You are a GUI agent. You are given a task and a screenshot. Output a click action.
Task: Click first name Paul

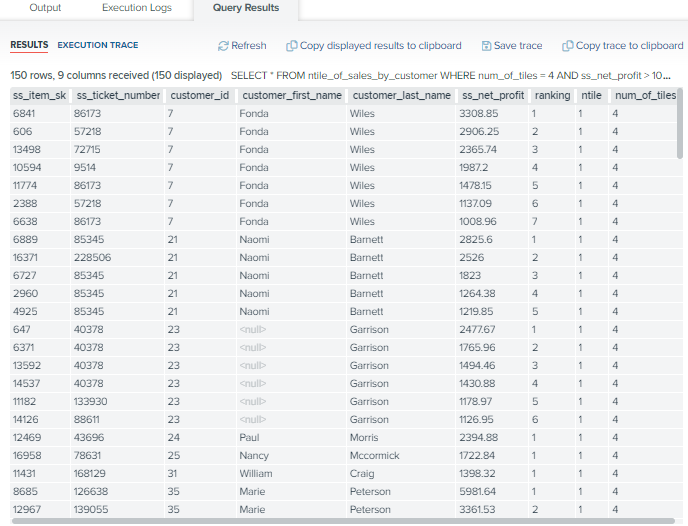point(249,437)
